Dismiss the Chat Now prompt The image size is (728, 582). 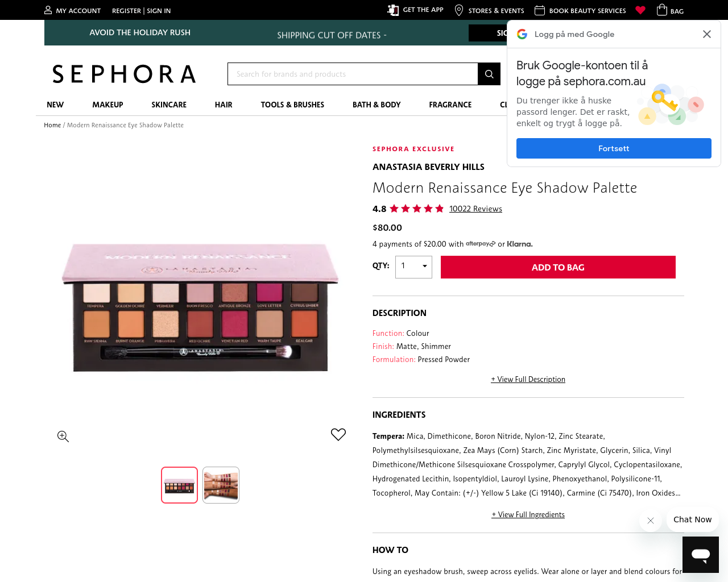tap(651, 520)
